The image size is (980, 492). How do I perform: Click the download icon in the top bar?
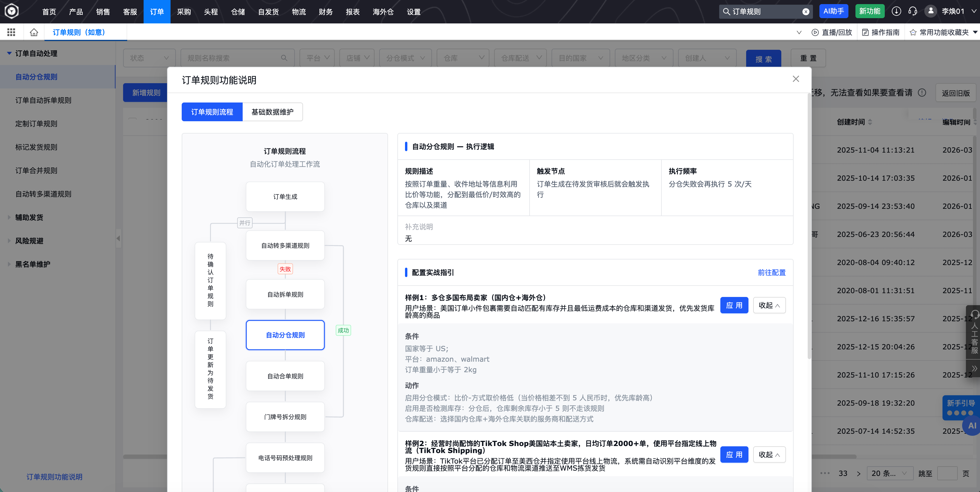coord(896,11)
